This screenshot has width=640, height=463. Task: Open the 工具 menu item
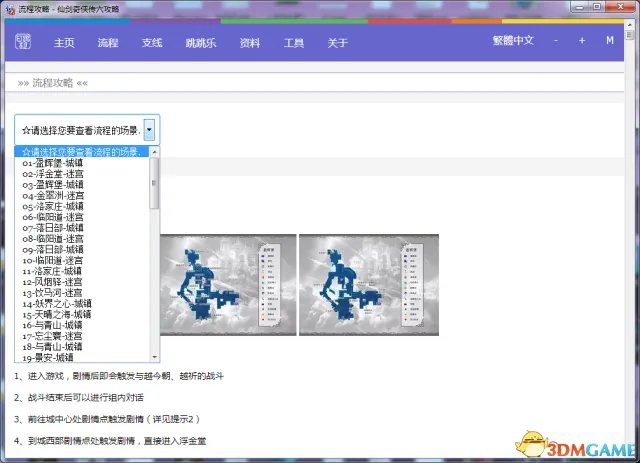[293, 42]
